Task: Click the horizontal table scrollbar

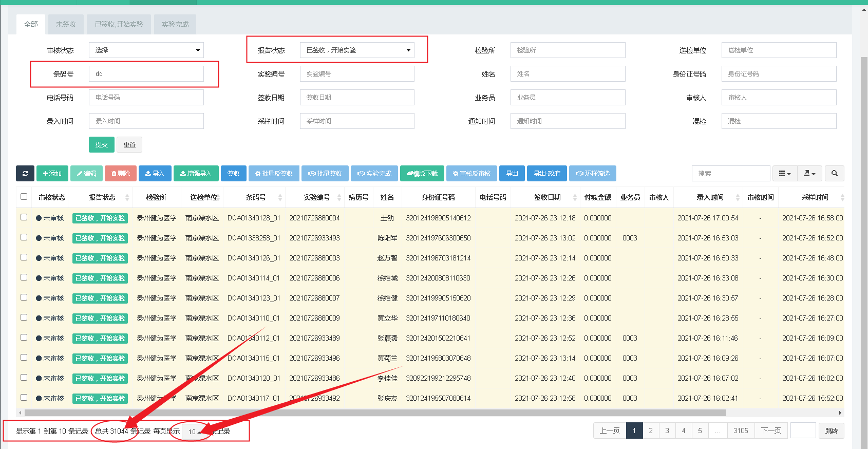Action: [x=375, y=413]
